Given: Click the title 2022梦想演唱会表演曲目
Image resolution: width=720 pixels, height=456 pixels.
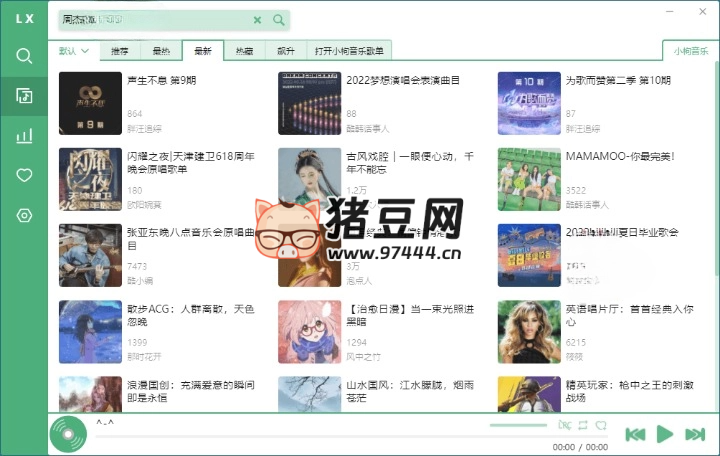Looking at the screenshot, I should tap(403, 80).
